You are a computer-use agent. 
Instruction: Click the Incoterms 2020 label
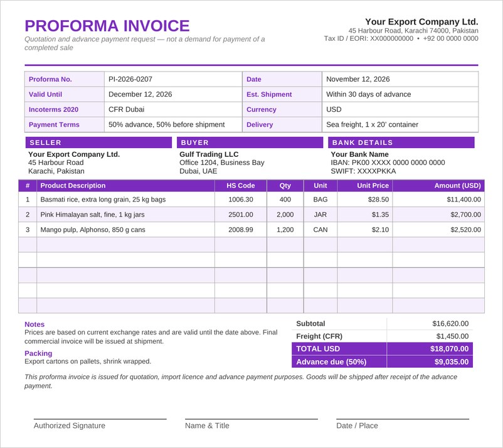(53, 109)
